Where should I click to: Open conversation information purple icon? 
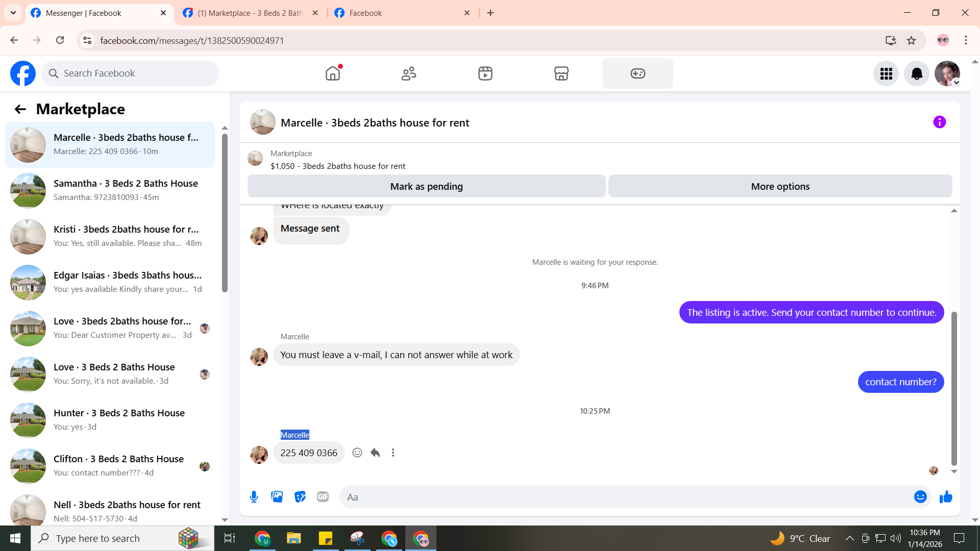(939, 122)
